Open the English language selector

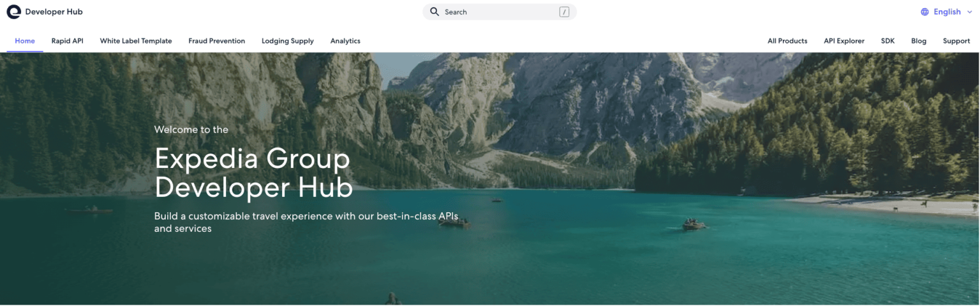click(947, 11)
